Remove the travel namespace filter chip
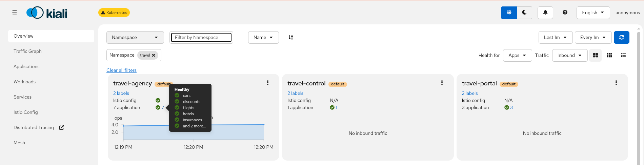 [154, 55]
